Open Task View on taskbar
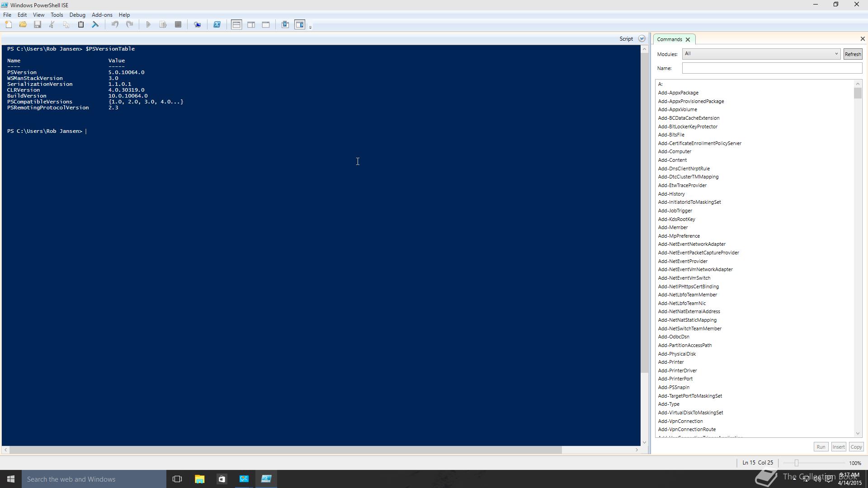 click(177, 479)
